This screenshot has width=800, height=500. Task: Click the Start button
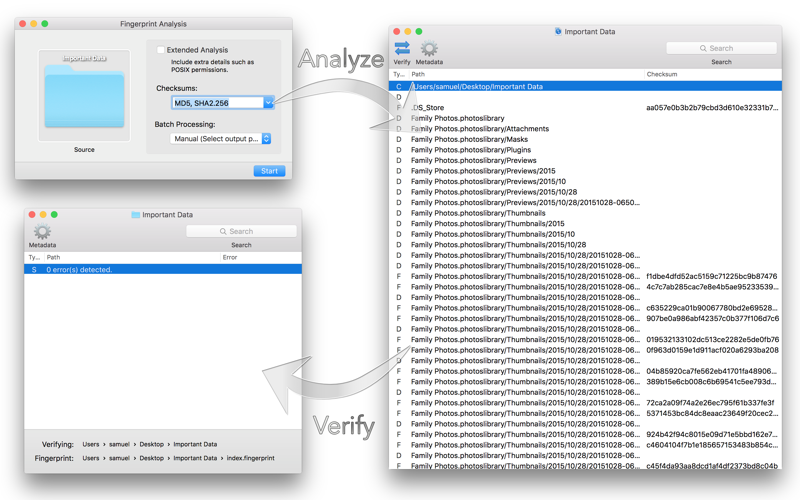pos(269,171)
